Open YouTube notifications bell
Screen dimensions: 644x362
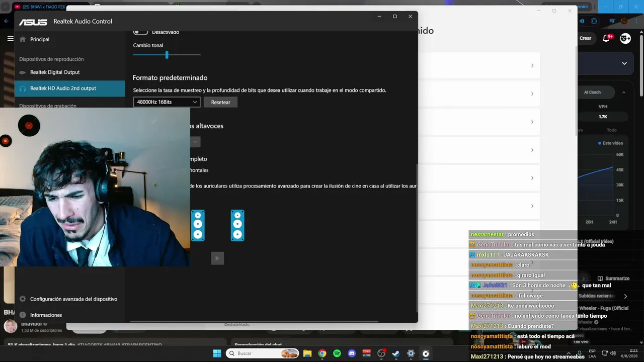point(606,38)
